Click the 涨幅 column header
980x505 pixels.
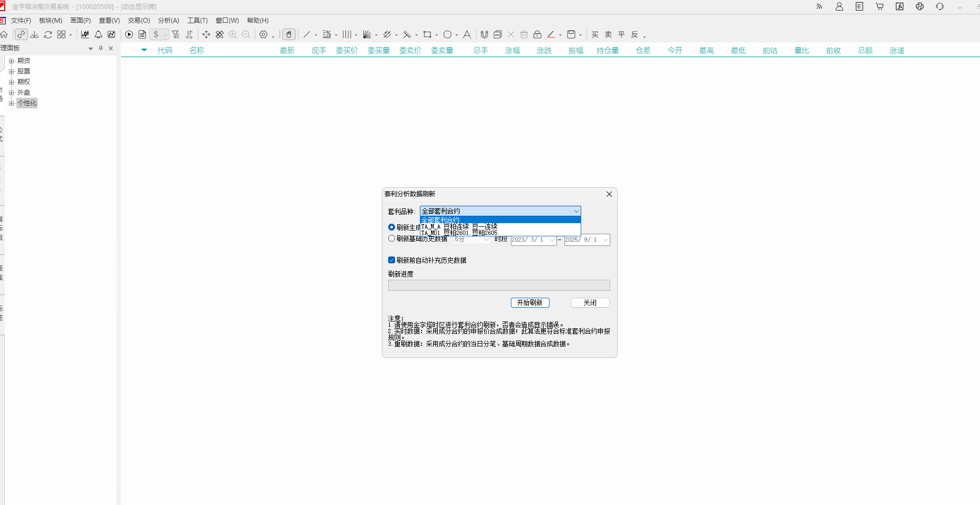pyautogui.click(x=512, y=50)
